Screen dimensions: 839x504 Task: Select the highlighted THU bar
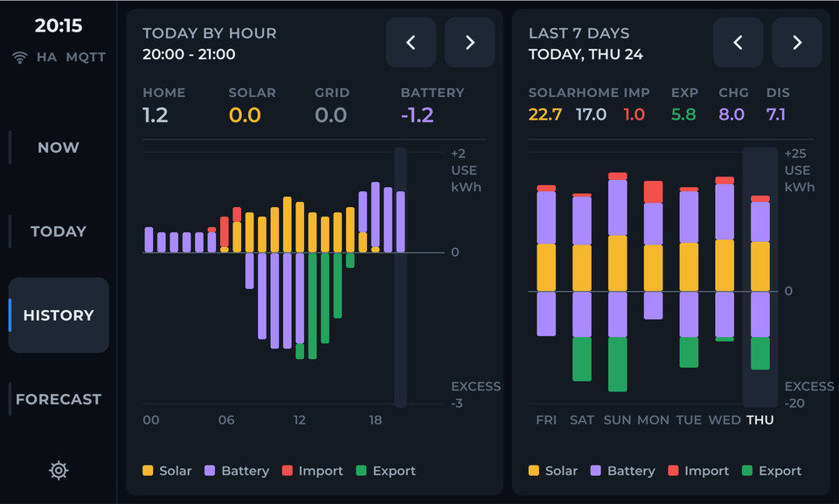coord(760,282)
